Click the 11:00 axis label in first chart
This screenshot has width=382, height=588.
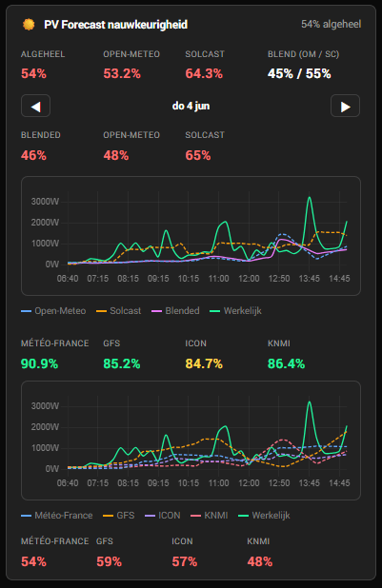[218, 279]
